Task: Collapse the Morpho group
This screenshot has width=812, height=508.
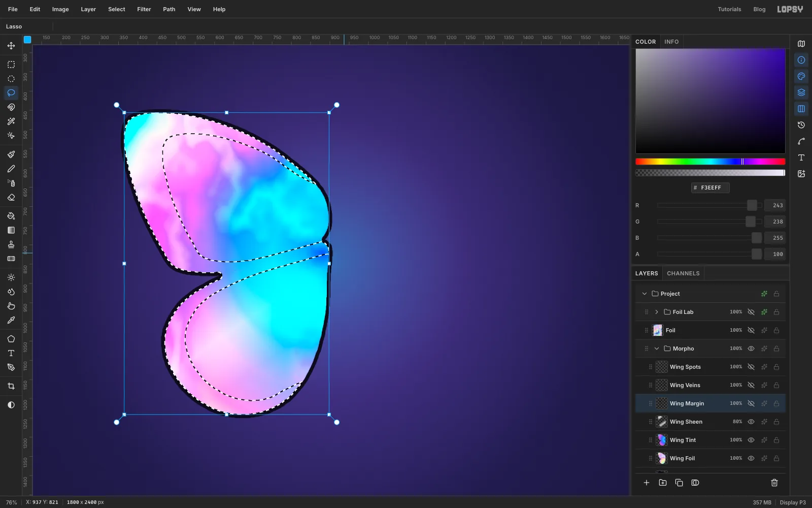Action: point(657,348)
